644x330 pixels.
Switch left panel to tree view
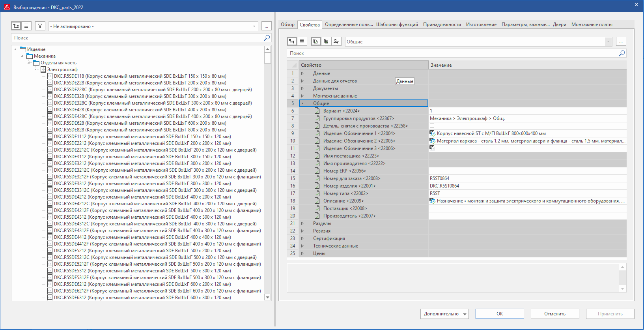tap(16, 26)
